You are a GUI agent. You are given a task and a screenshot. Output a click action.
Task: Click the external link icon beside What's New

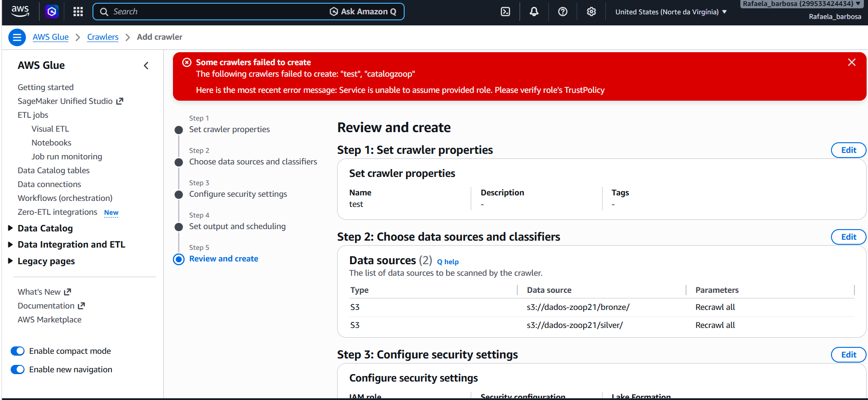click(x=68, y=292)
